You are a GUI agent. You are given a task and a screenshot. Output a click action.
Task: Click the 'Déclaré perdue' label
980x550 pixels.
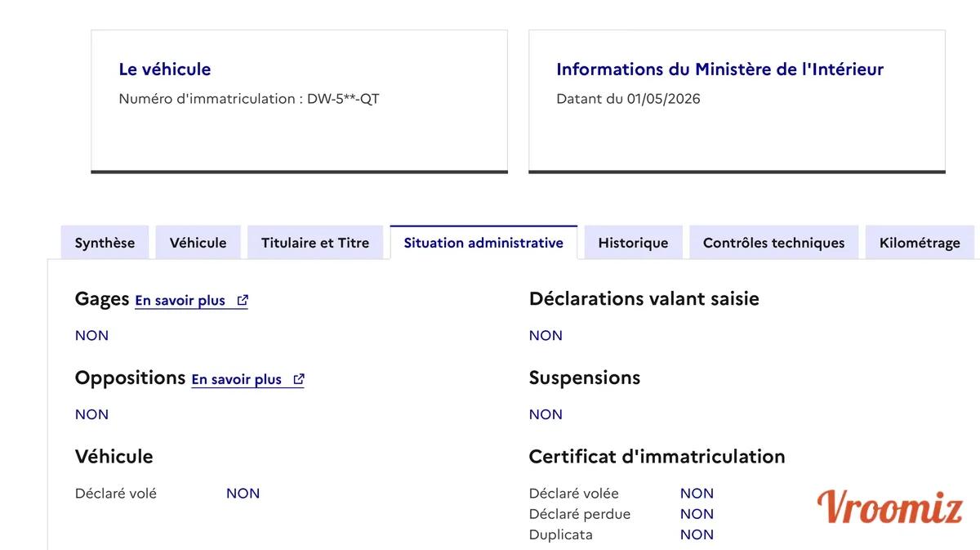point(580,514)
